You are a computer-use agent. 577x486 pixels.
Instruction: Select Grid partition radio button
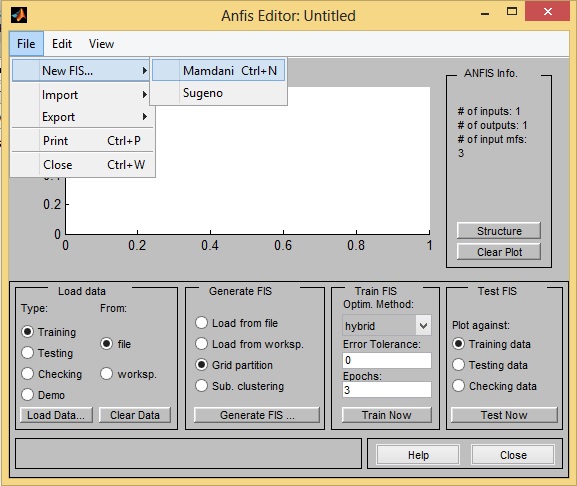pos(201,365)
